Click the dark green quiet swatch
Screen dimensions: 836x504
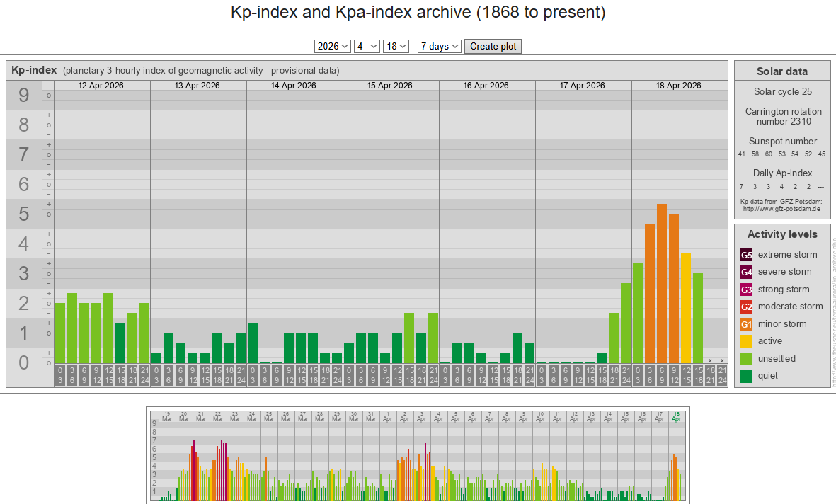pyautogui.click(x=746, y=376)
